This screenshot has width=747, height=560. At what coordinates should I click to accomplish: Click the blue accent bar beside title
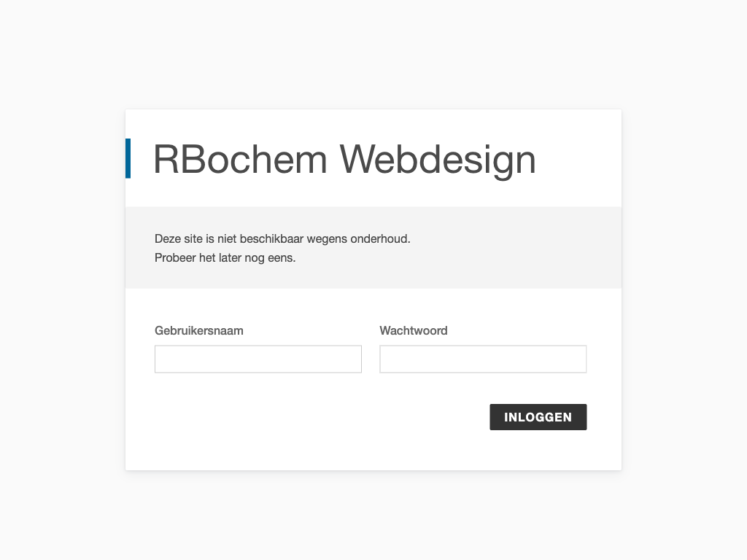(128, 158)
